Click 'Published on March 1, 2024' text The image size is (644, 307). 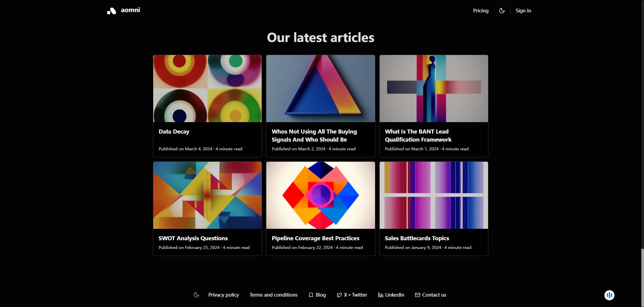412,149
